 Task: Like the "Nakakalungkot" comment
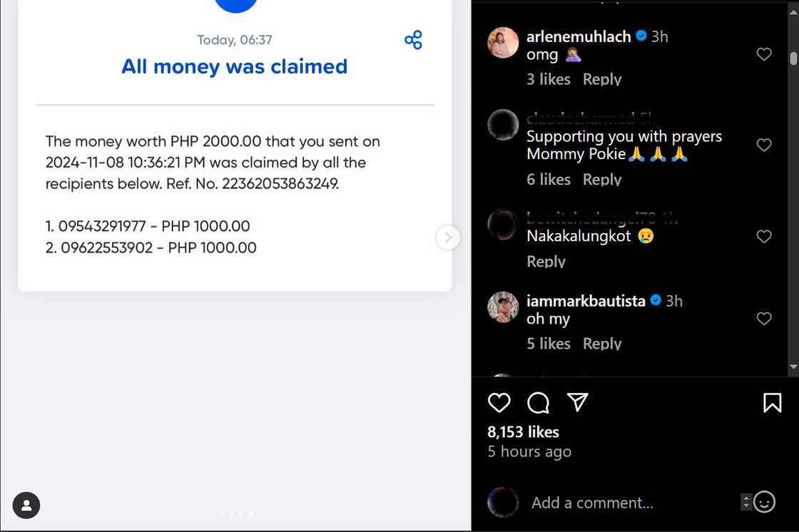point(764,236)
